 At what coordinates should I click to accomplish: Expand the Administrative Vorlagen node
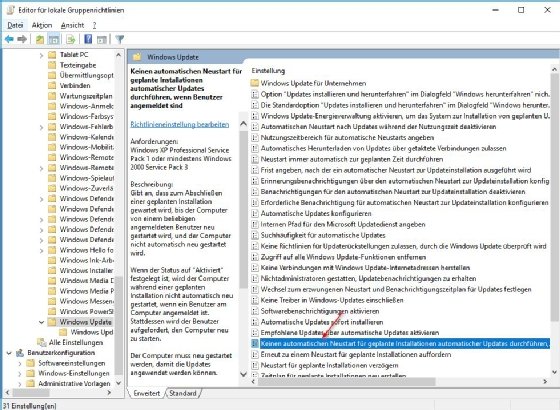click(20, 384)
